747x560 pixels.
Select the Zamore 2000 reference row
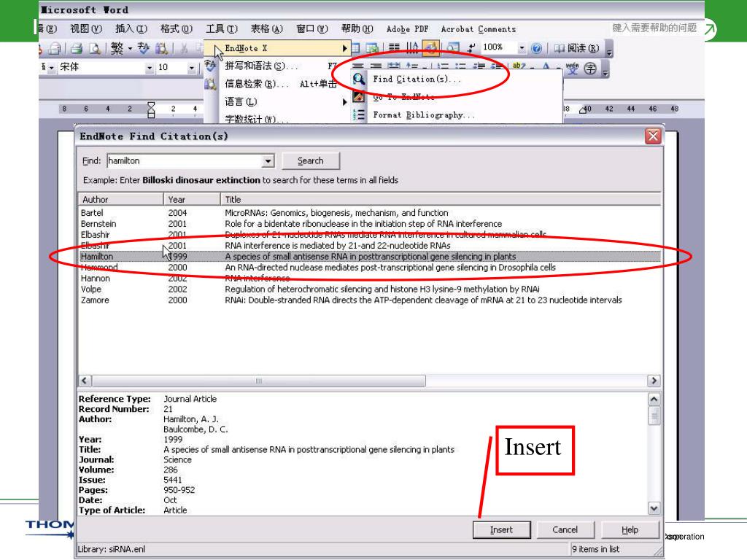click(370, 300)
